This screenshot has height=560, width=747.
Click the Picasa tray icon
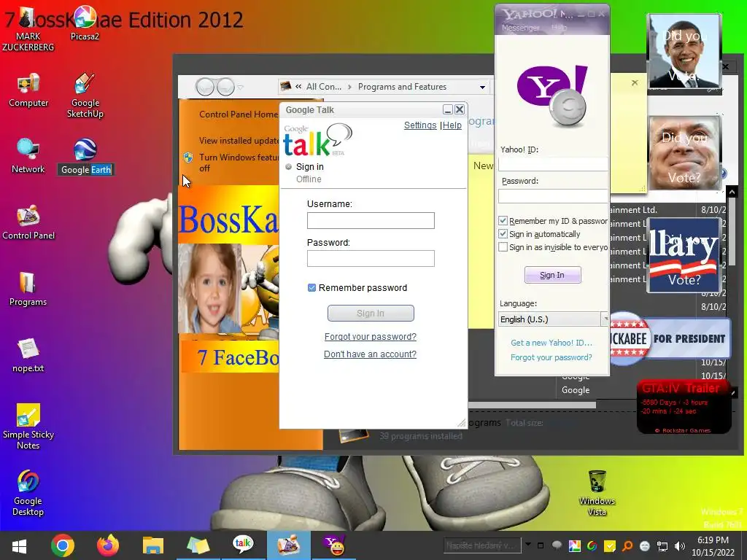point(575,545)
